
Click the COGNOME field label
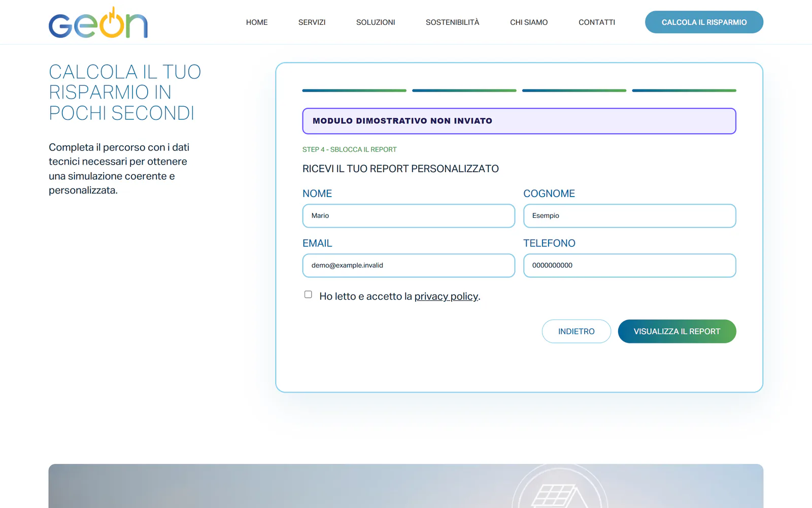549,194
